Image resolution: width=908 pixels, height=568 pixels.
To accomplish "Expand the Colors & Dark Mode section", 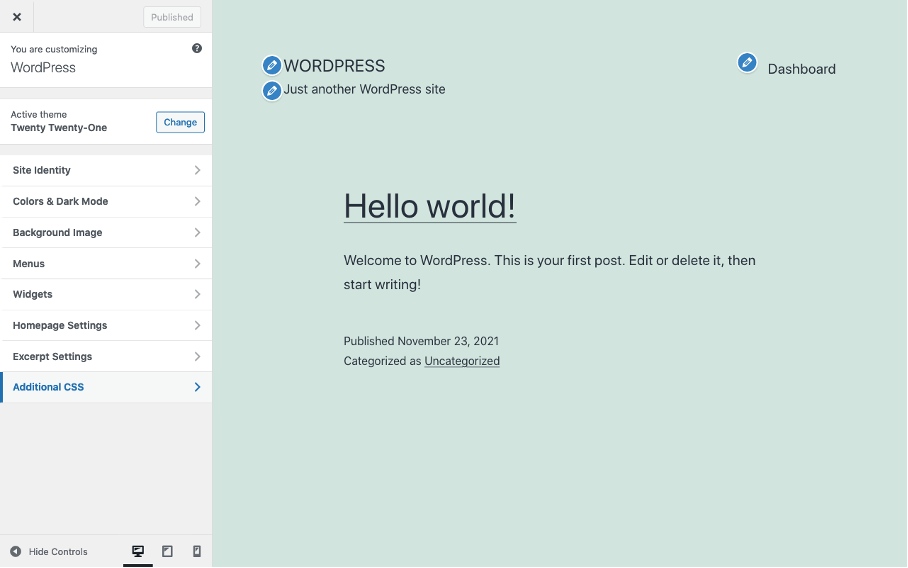I will 106,201.
